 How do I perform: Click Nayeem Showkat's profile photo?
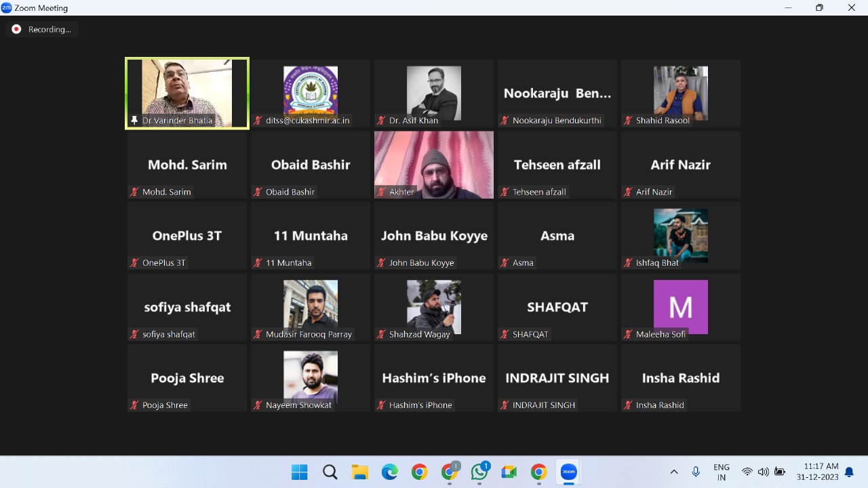311,378
